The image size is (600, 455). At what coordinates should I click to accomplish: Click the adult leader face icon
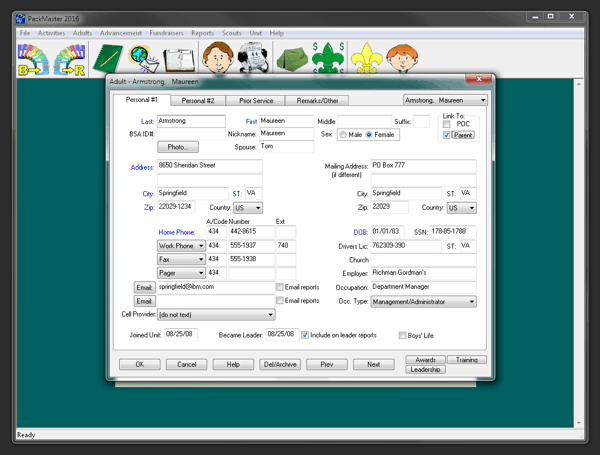coord(218,57)
